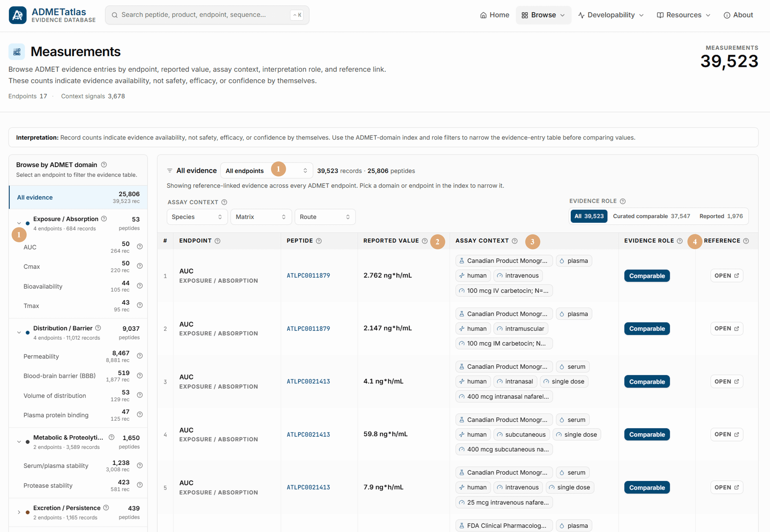Click the ATLPC0011879 peptide link in row 1

tap(308, 276)
